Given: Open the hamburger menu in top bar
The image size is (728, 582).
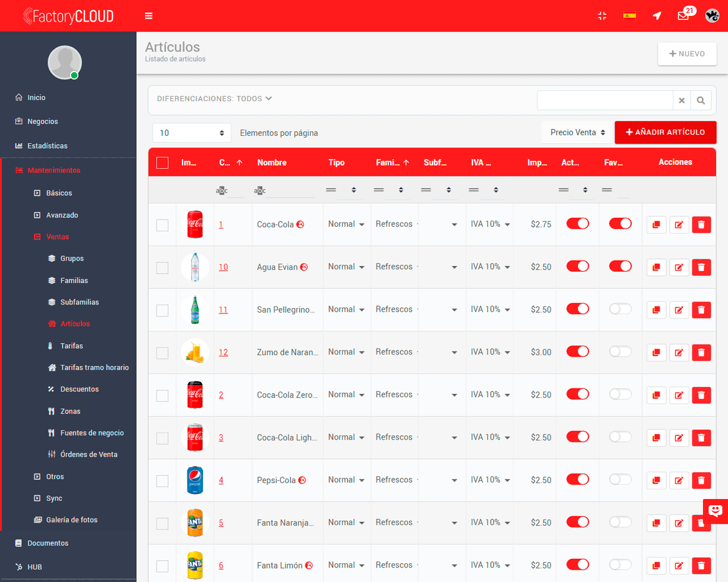Looking at the screenshot, I should coord(149,16).
